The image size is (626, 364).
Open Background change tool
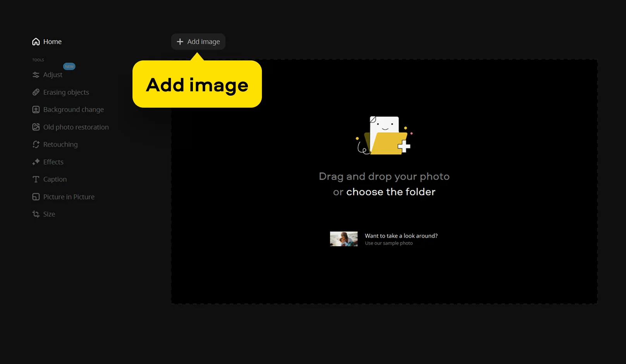tap(68, 110)
